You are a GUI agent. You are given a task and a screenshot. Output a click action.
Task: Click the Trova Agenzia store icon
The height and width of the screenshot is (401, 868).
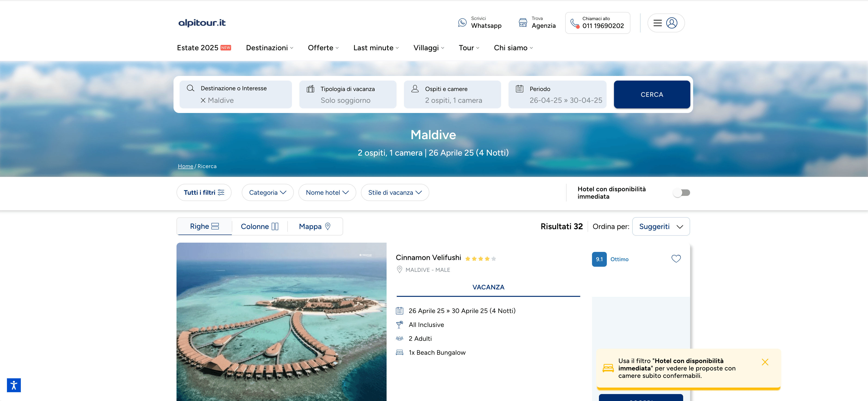[523, 23]
